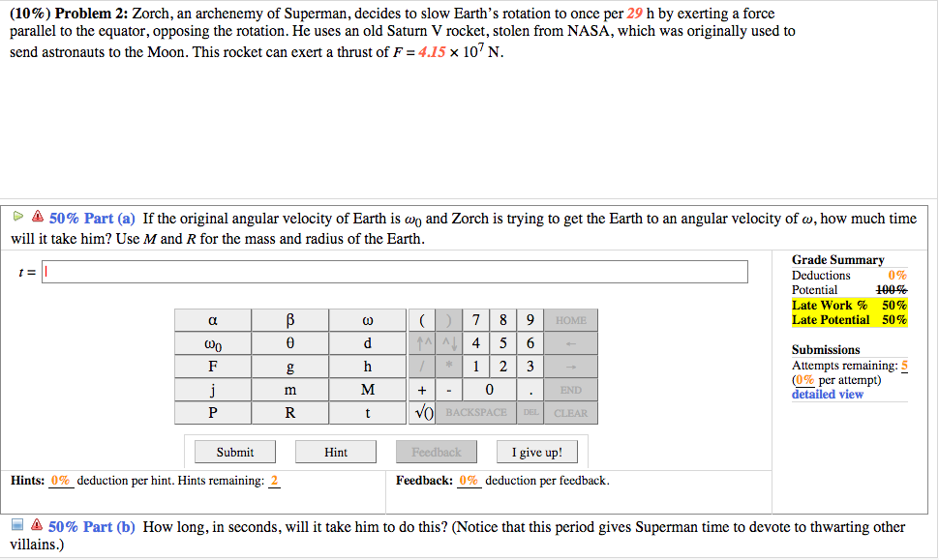Open the detailed view link
The width and height of the screenshot is (939, 560).
point(827,393)
